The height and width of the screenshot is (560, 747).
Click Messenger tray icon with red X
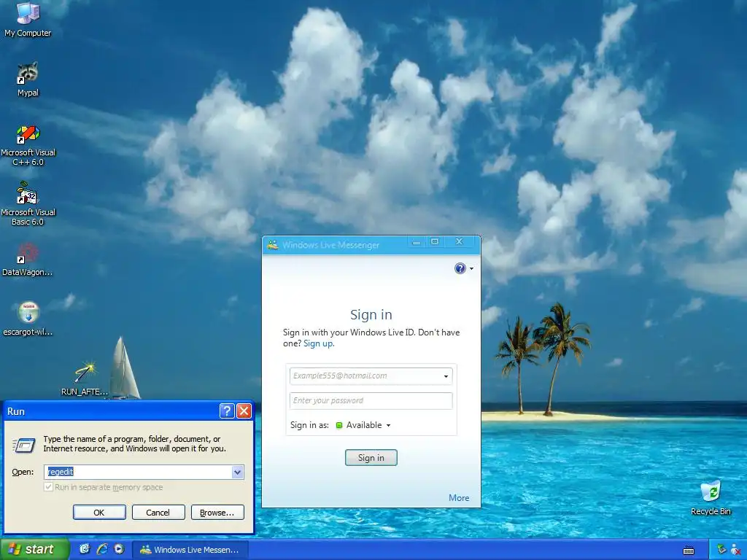click(735, 550)
